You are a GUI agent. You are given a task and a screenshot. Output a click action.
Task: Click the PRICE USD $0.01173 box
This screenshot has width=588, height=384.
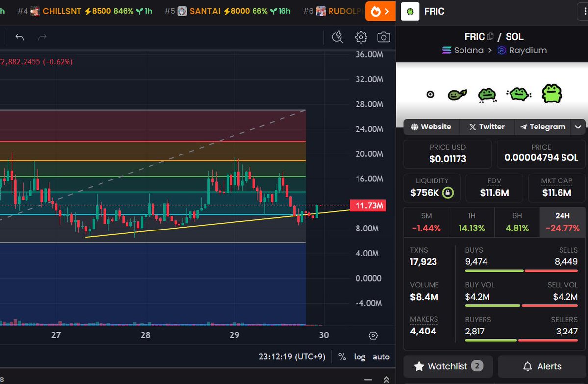447,154
